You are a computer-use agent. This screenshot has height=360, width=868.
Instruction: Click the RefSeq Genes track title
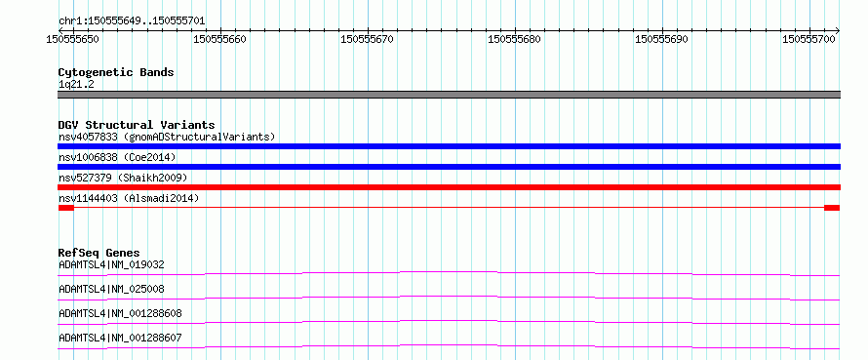[x=99, y=253]
